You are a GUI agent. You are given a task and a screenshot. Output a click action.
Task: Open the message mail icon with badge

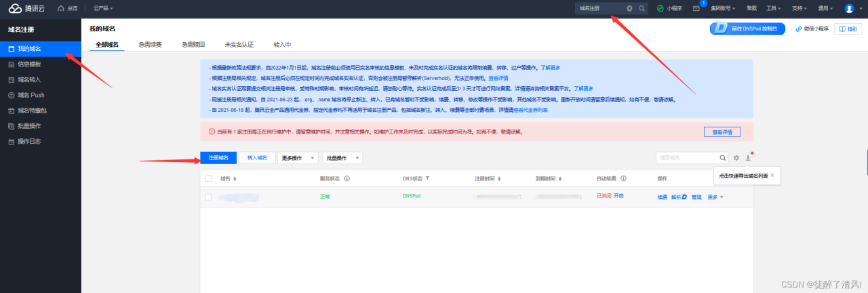point(696,8)
